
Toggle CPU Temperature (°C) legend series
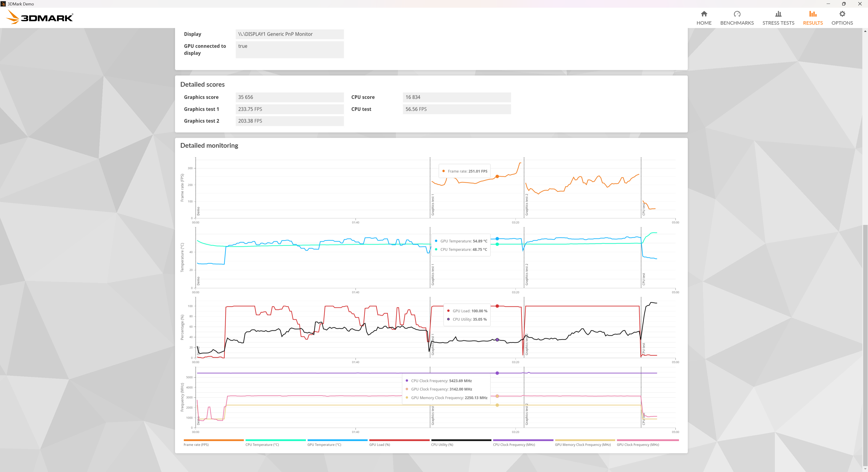coord(262,445)
